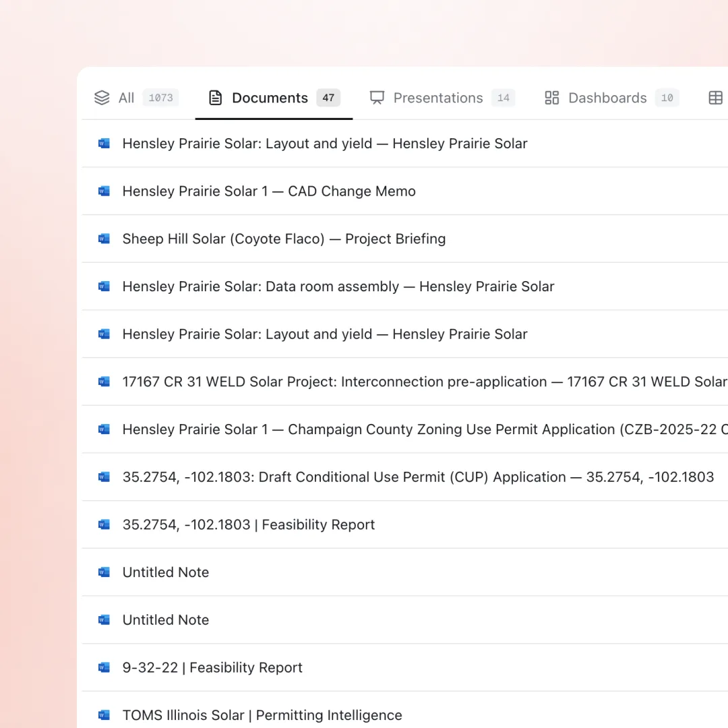
Task: Click the Dashboards grid icon
Action: 551,98
